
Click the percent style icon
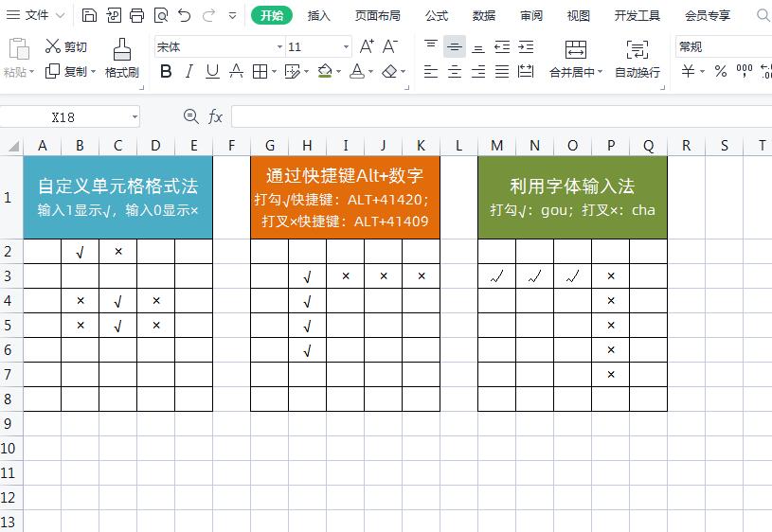[x=721, y=72]
